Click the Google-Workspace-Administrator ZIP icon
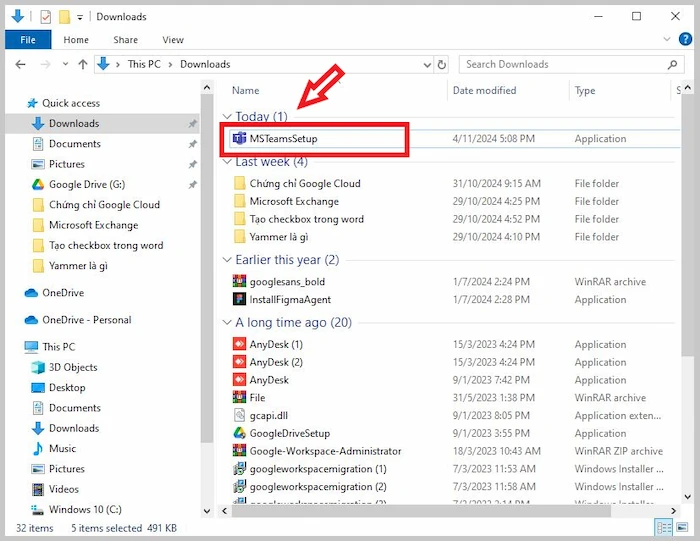Screen dimensions: 700x541 coord(239,451)
